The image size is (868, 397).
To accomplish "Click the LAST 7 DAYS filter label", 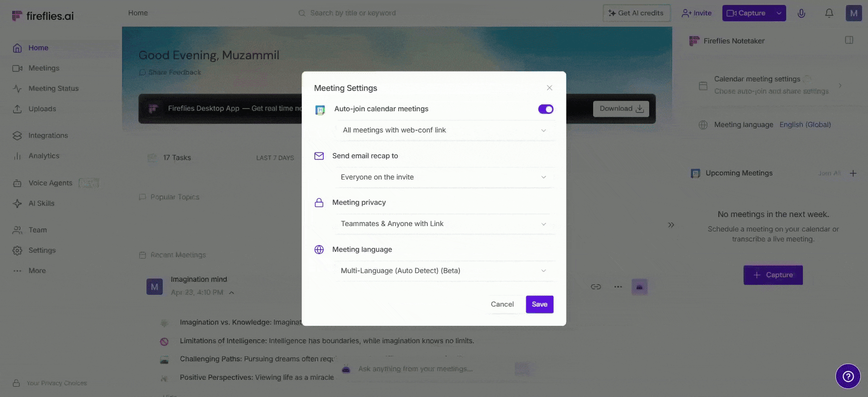I will (275, 158).
